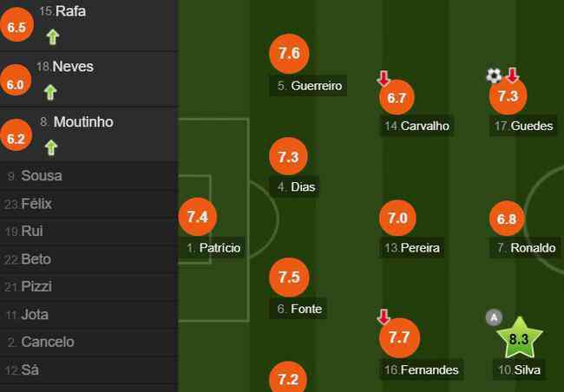Click the green arrow under Moutinho
This screenshot has width=564, height=392.
51,147
